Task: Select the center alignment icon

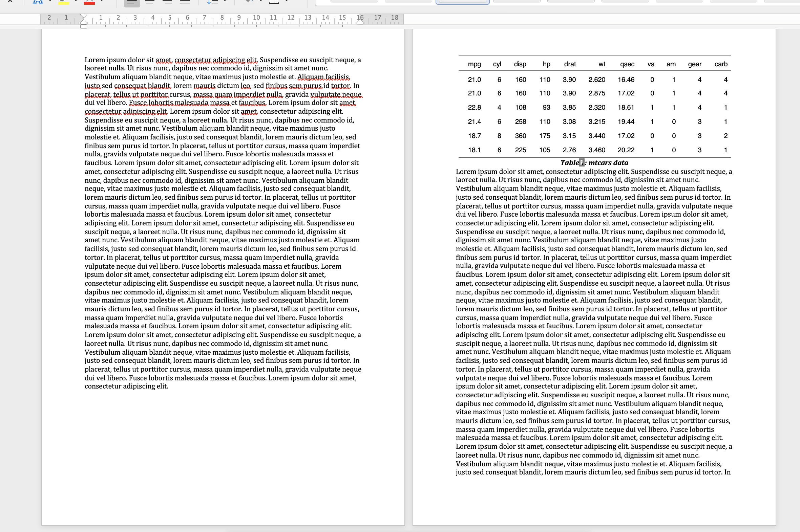Action: click(x=149, y=2)
